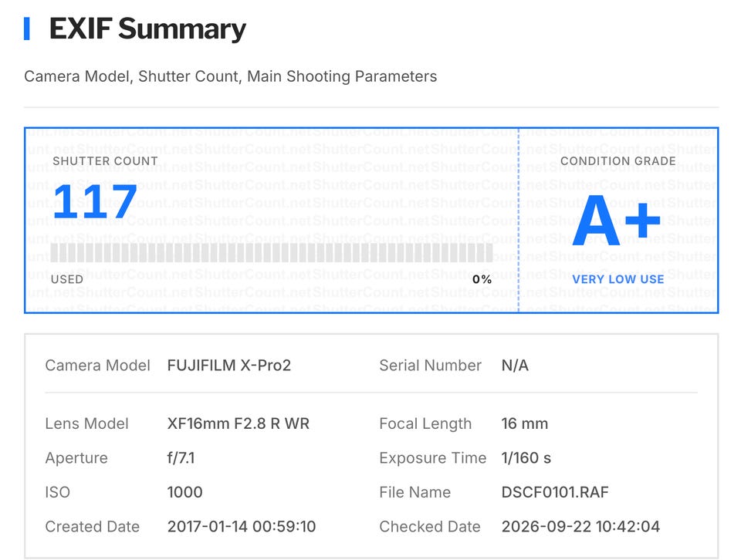
Task: Select the Serial Number N/A value
Action: 515,366
